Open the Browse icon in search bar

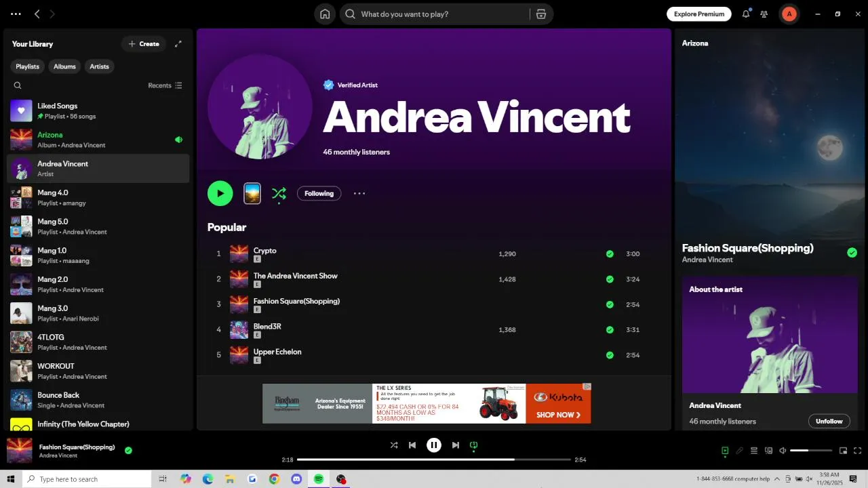pyautogui.click(x=540, y=14)
